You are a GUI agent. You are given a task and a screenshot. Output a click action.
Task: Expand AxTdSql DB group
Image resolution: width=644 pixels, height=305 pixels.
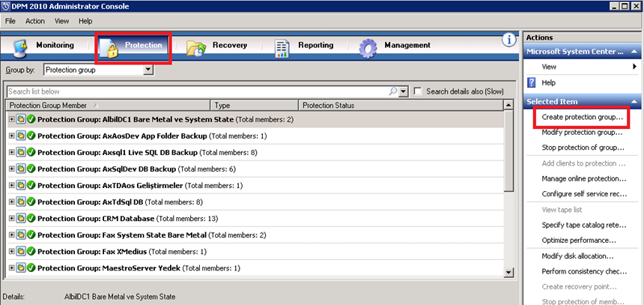(x=11, y=202)
